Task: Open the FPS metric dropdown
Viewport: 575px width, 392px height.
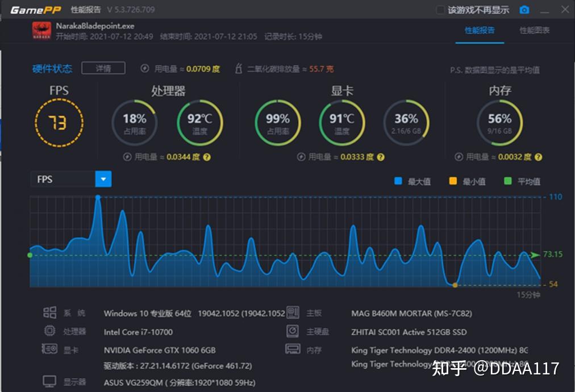Action: coord(103,179)
